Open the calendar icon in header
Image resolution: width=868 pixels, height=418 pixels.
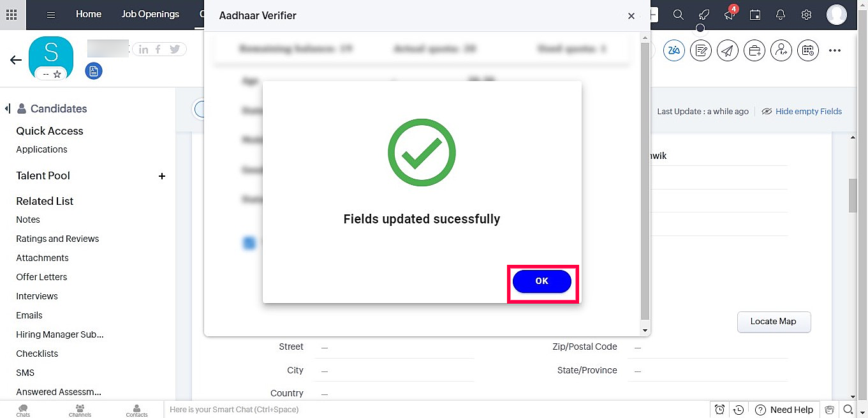[x=755, y=15]
